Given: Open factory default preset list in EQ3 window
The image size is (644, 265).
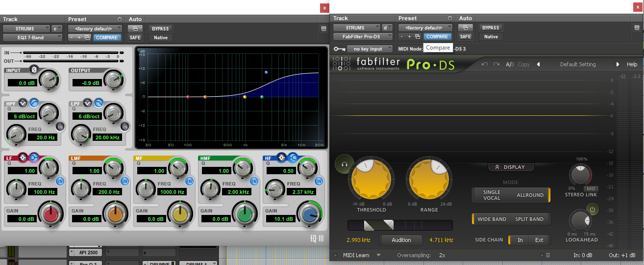Looking at the screenshot, I should click(x=95, y=28).
